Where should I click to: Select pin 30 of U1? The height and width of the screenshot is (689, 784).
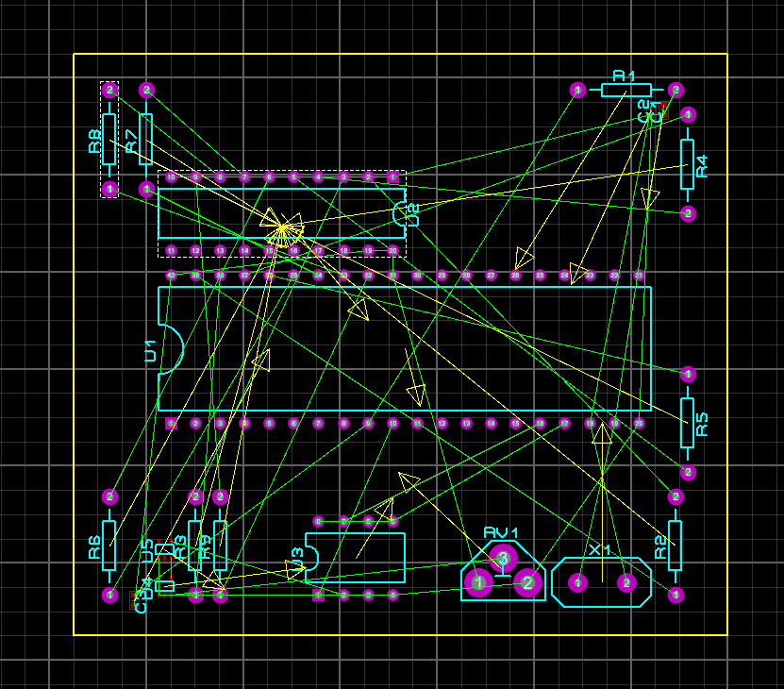click(x=418, y=276)
